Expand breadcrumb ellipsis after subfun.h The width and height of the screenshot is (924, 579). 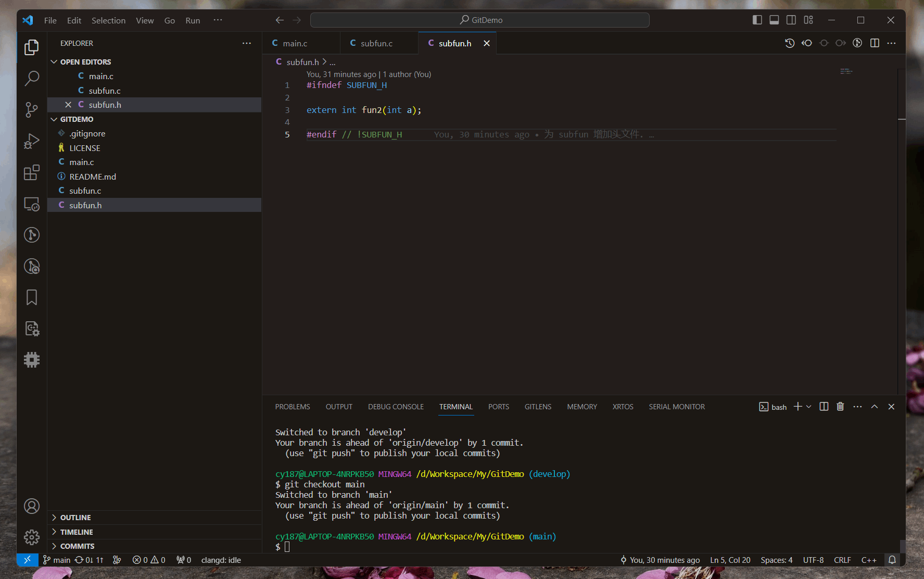tap(333, 62)
